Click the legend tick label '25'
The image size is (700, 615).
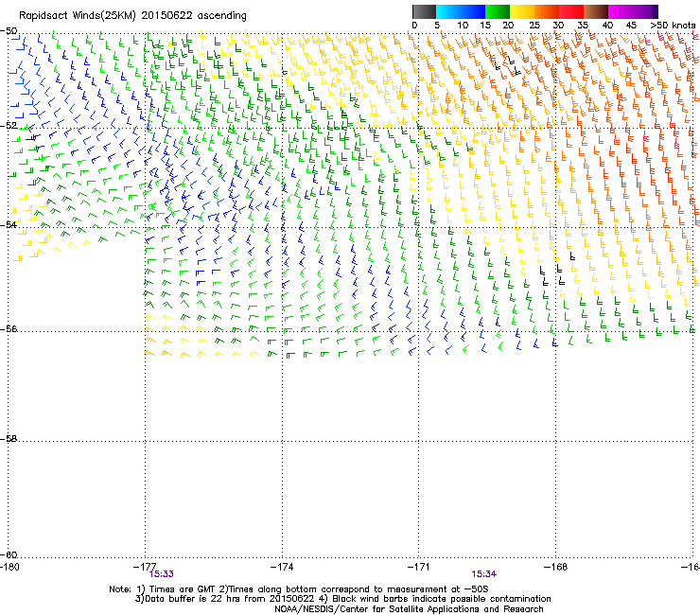[534, 26]
